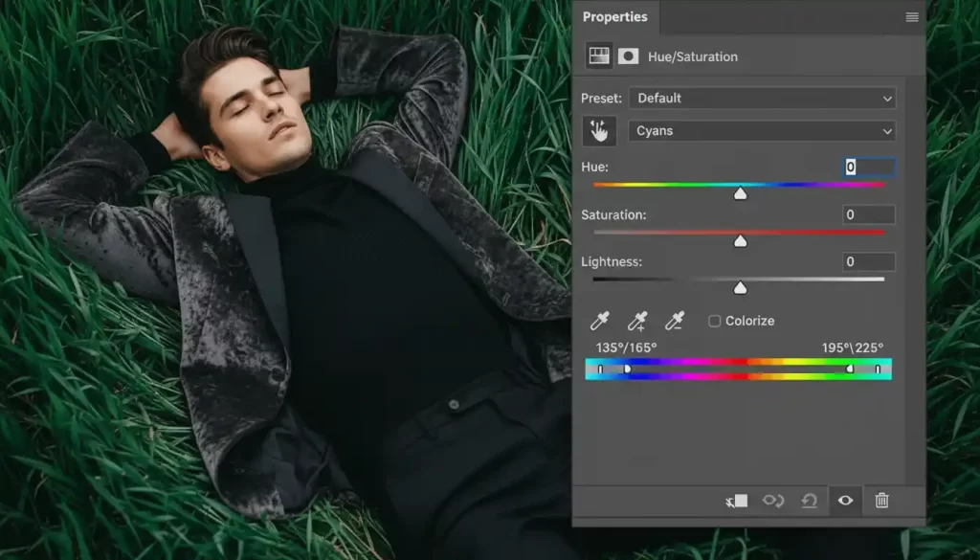
Task: Delete the adjustment layer via trash icon
Action: click(881, 500)
